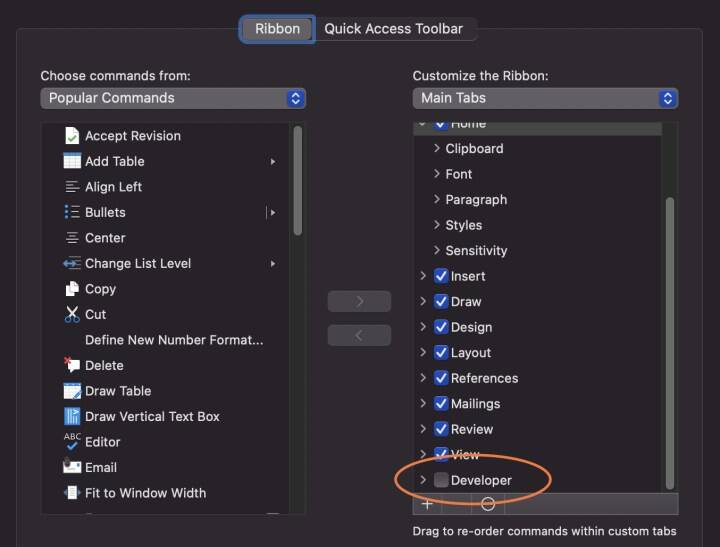Choose the Copy command icon

[x=72, y=289]
